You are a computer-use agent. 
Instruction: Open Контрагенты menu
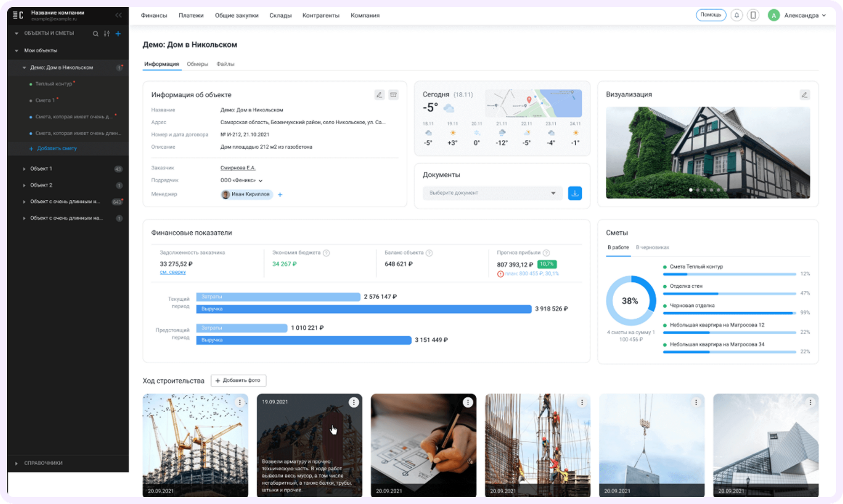click(321, 15)
